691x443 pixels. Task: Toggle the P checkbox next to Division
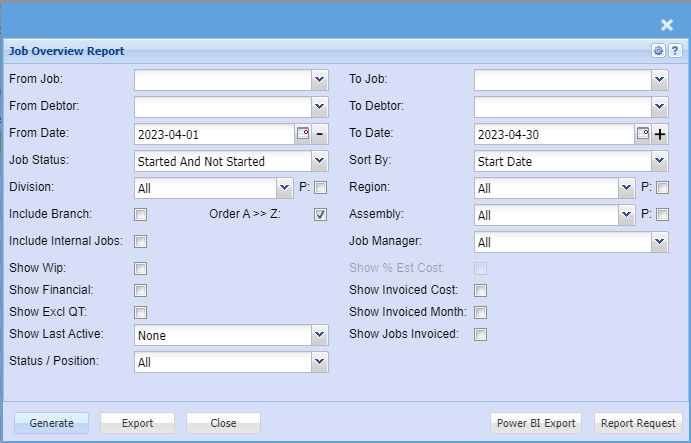click(x=320, y=187)
